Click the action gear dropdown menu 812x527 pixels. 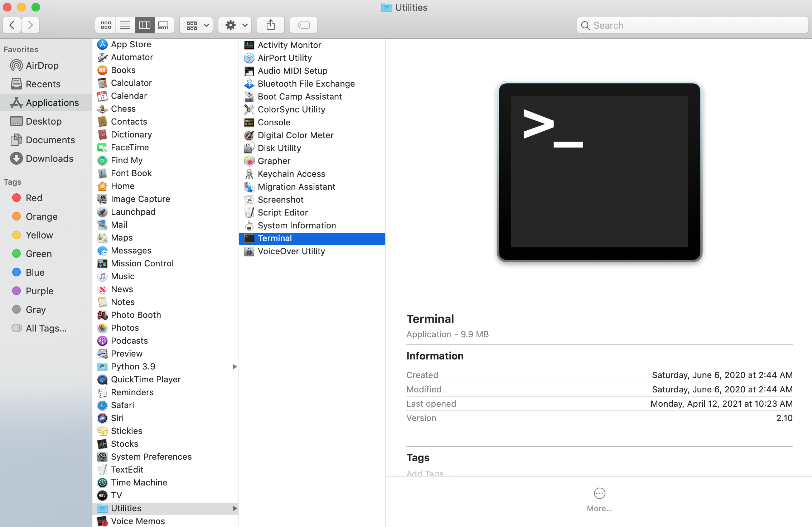pyautogui.click(x=236, y=25)
